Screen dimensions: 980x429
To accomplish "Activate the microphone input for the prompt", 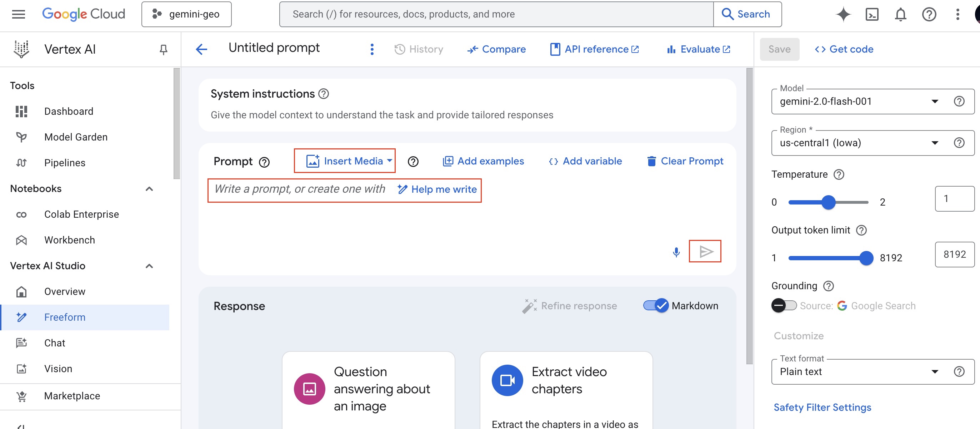I will click(676, 252).
